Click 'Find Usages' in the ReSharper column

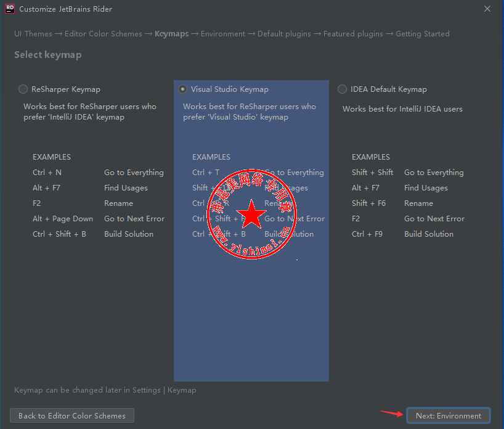(x=126, y=188)
